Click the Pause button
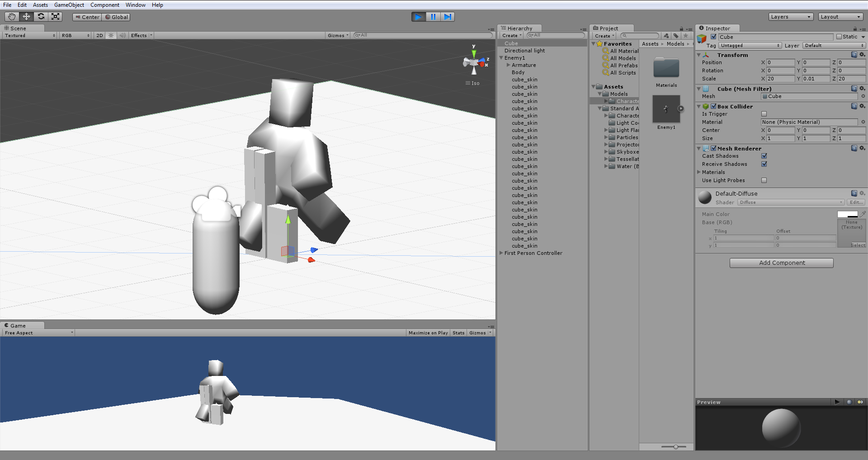The width and height of the screenshot is (868, 460). coord(433,17)
